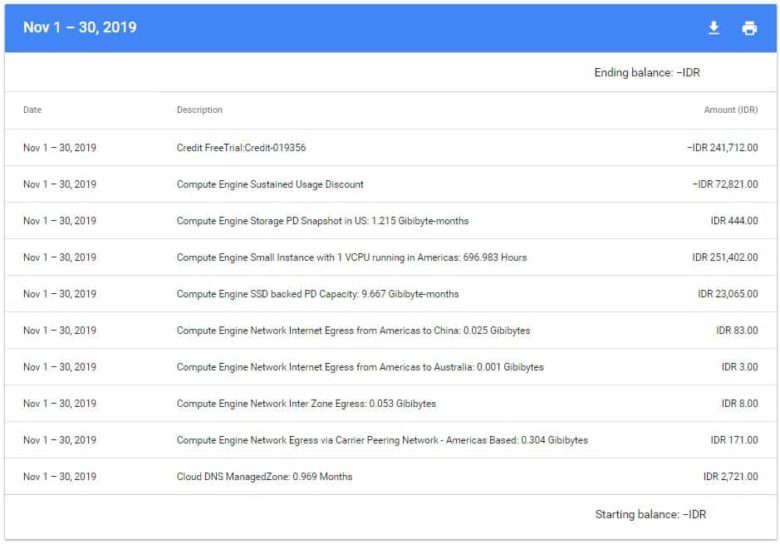Image resolution: width=780 pixels, height=544 pixels.
Task: Select the Amount (IDR) column header
Action: pos(731,109)
